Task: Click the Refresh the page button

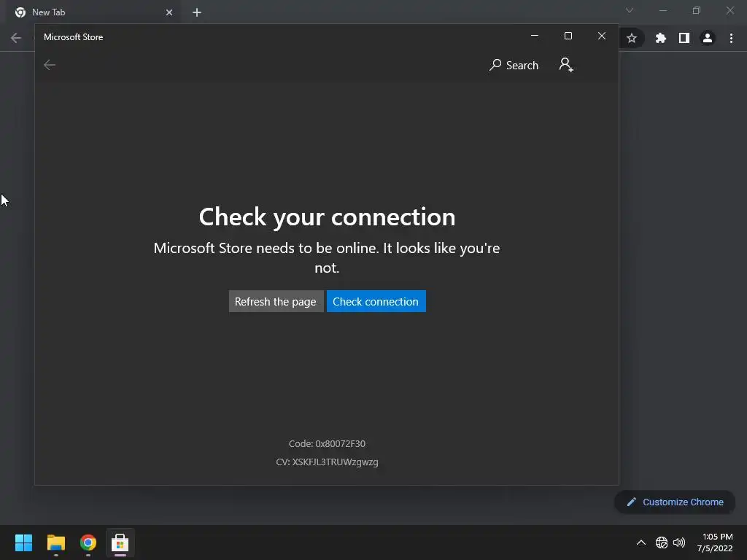Action: click(x=276, y=301)
